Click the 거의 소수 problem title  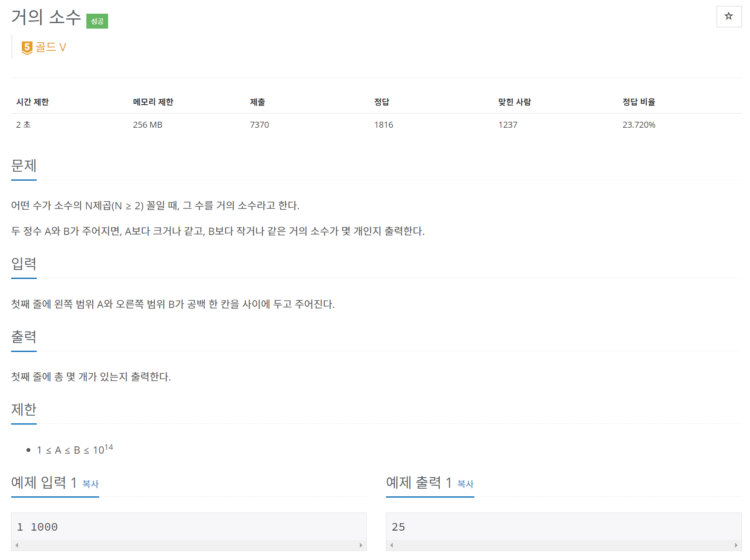tap(46, 18)
